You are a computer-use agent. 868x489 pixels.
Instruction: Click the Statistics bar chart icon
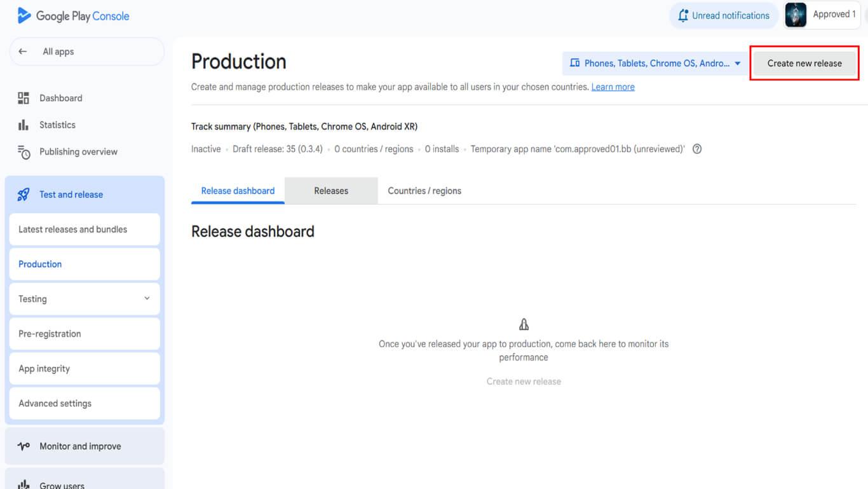point(24,125)
